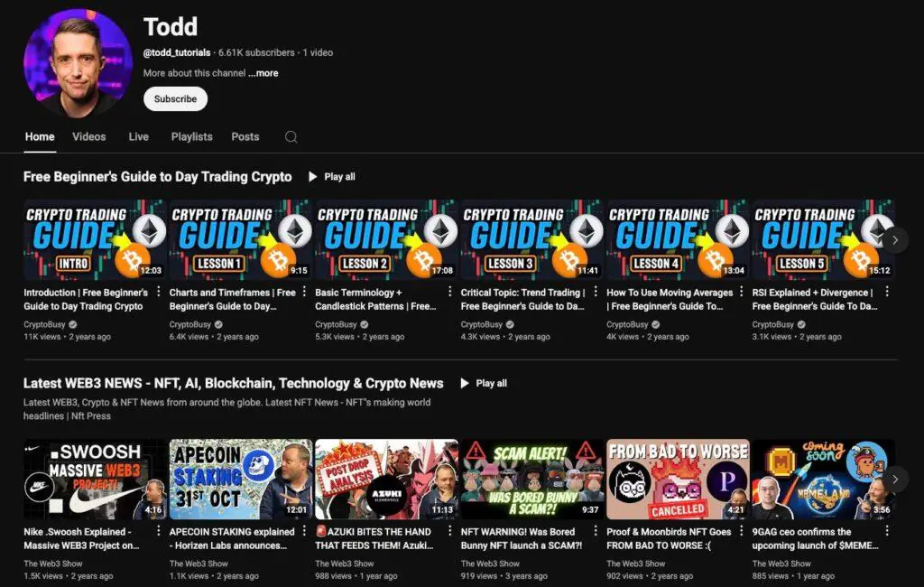Click Todd's channel avatar
Image resolution: width=924 pixels, height=587 pixels.
77,62
